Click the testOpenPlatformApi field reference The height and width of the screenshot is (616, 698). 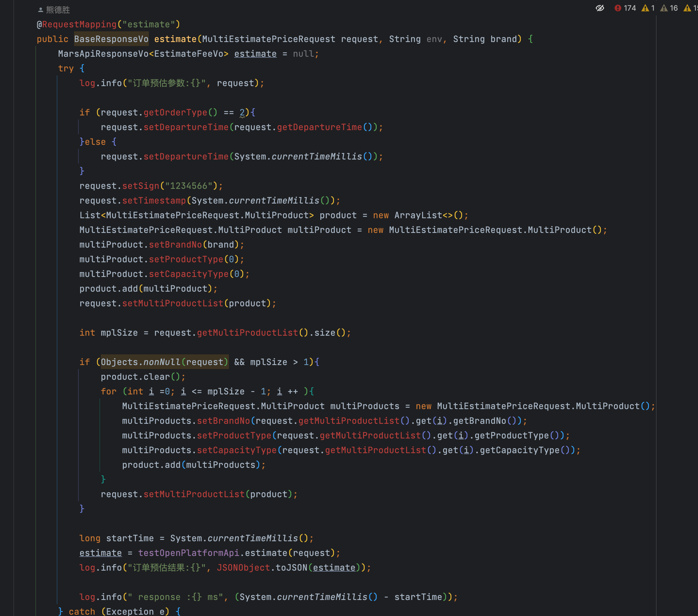189,553
